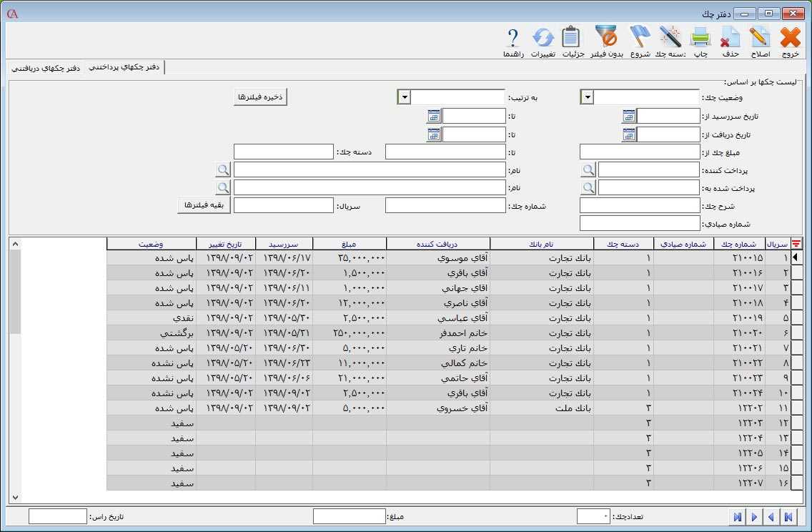Click the خروج (Exit) toolbar icon
Viewport: 812px width, 532px height.
pos(790,38)
